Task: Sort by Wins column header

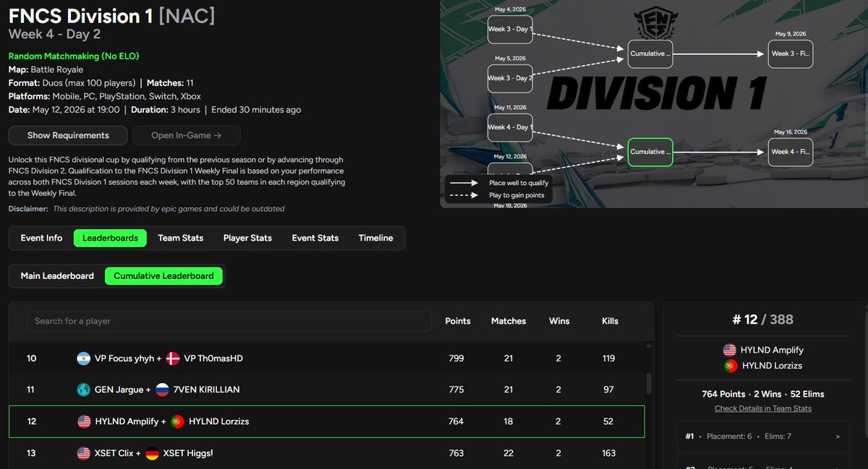Action: point(559,321)
